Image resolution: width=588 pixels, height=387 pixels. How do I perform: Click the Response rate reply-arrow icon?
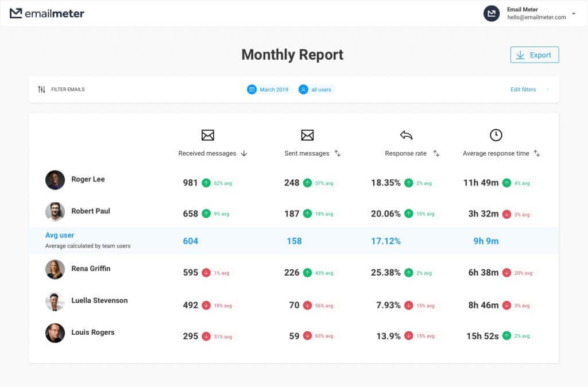tap(406, 135)
